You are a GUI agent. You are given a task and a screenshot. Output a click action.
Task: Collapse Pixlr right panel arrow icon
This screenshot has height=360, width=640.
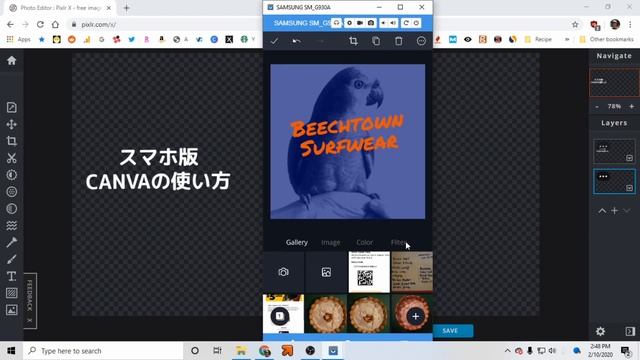[630, 331]
